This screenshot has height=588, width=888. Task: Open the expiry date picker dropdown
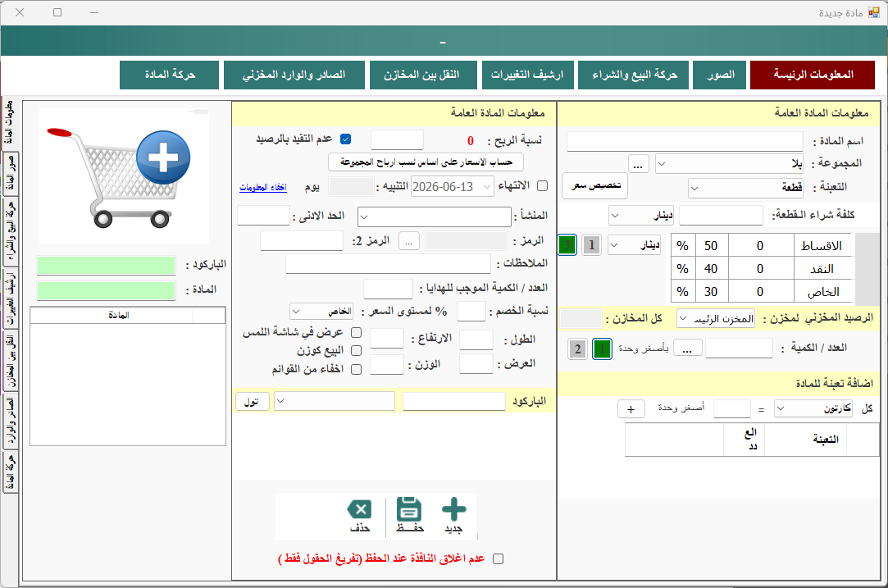pyautogui.click(x=486, y=186)
